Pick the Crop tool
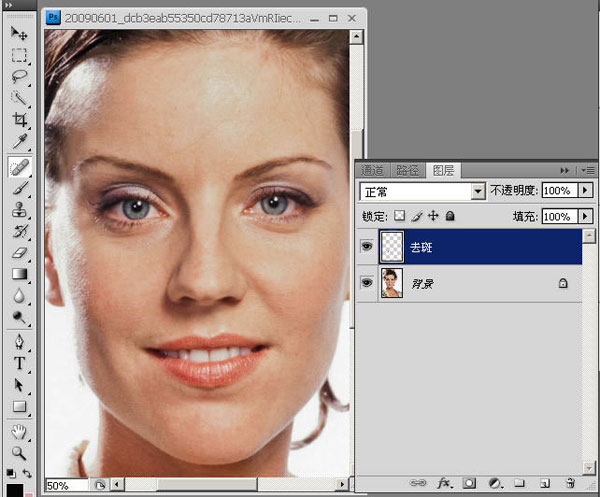 pyautogui.click(x=19, y=120)
